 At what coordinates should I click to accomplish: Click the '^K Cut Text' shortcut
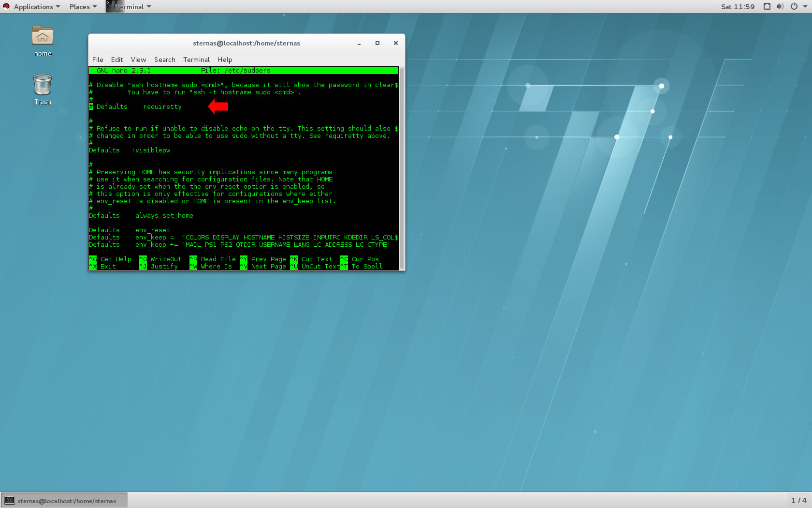(x=311, y=259)
